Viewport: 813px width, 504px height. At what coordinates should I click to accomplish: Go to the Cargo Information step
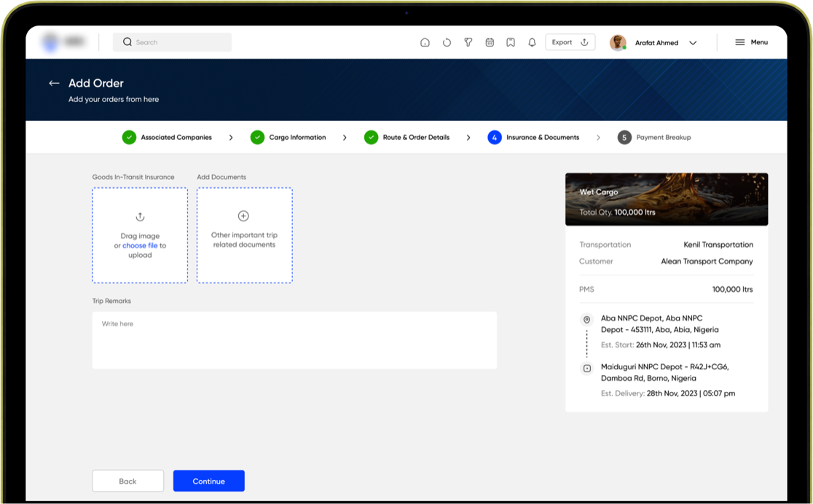[x=288, y=138]
